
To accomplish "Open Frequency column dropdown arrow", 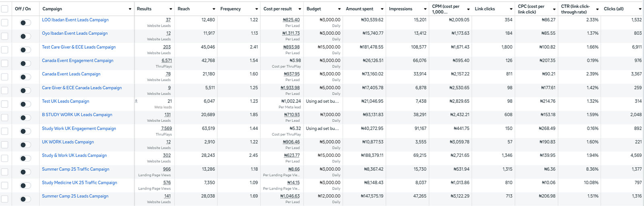I will (256, 9).
